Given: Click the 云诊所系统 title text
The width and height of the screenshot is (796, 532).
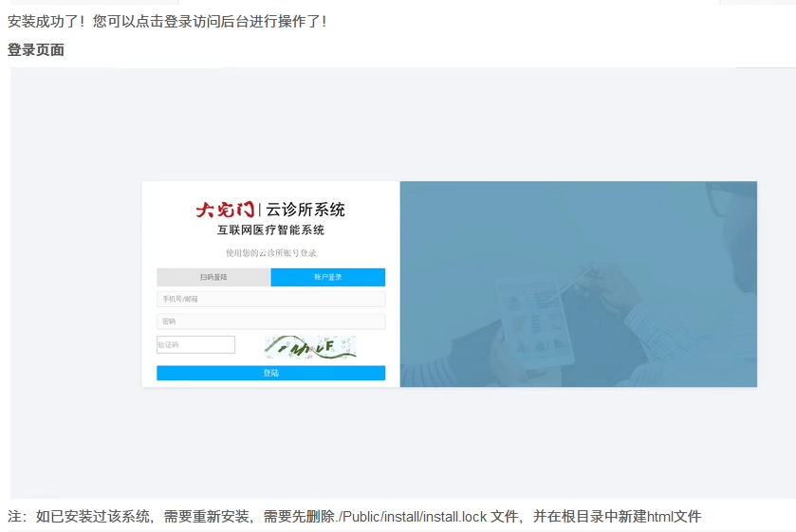Looking at the screenshot, I should [x=305, y=210].
